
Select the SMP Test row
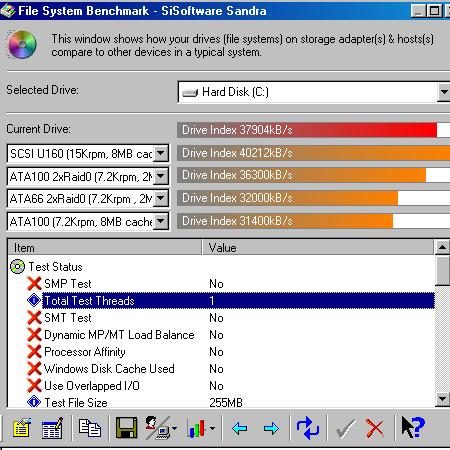pyautogui.click(x=221, y=284)
